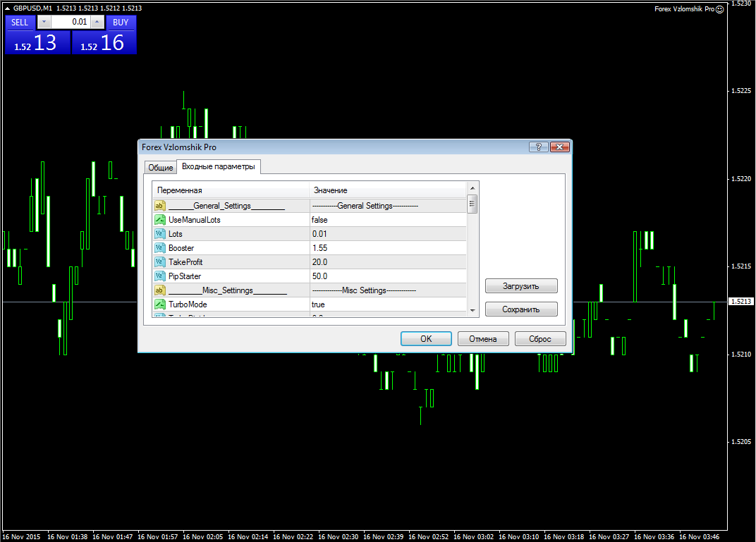
Task: Click the buy price 1.5216 tile
Action: [x=104, y=42]
